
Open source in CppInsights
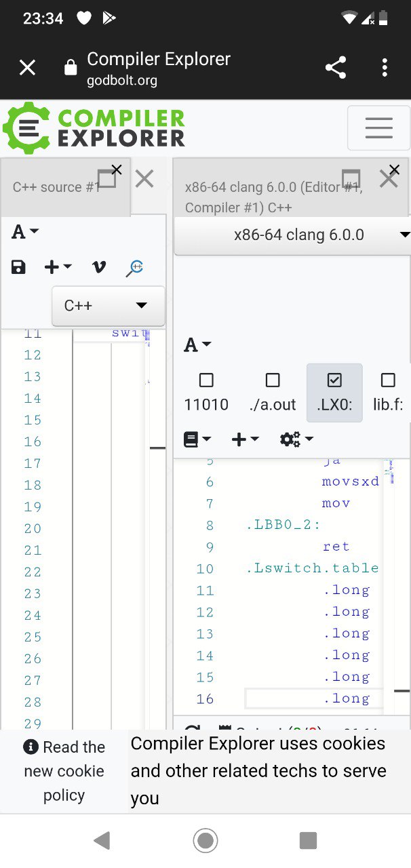(x=134, y=268)
